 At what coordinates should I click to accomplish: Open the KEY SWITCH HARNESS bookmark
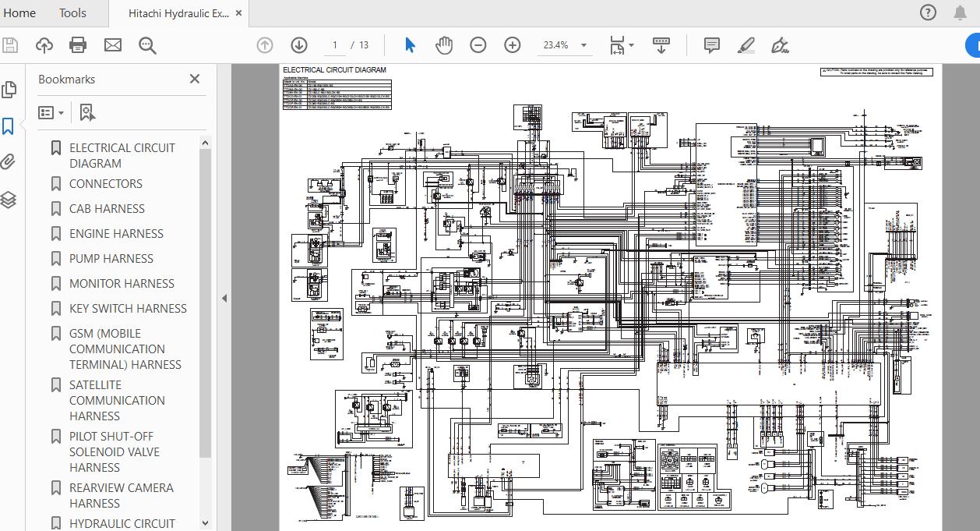128,309
